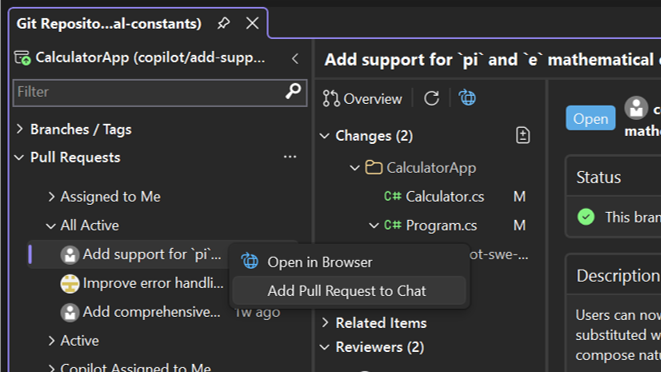Collapse the All Active group
661x372 pixels.
pyautogui.click(x=51, y=226)
